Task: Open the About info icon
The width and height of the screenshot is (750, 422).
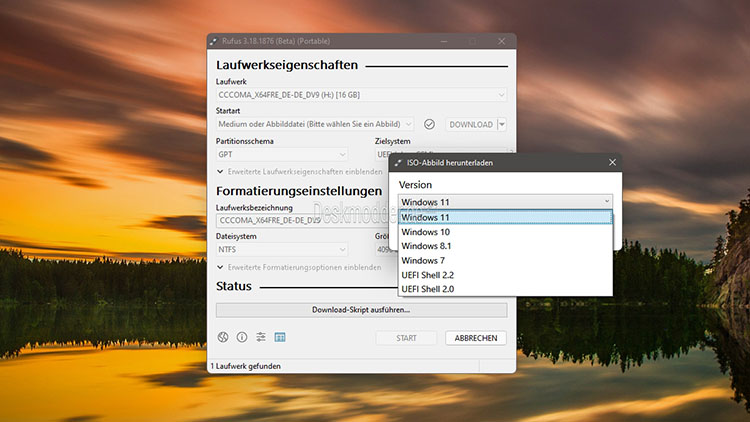Action: coord(242,337)
